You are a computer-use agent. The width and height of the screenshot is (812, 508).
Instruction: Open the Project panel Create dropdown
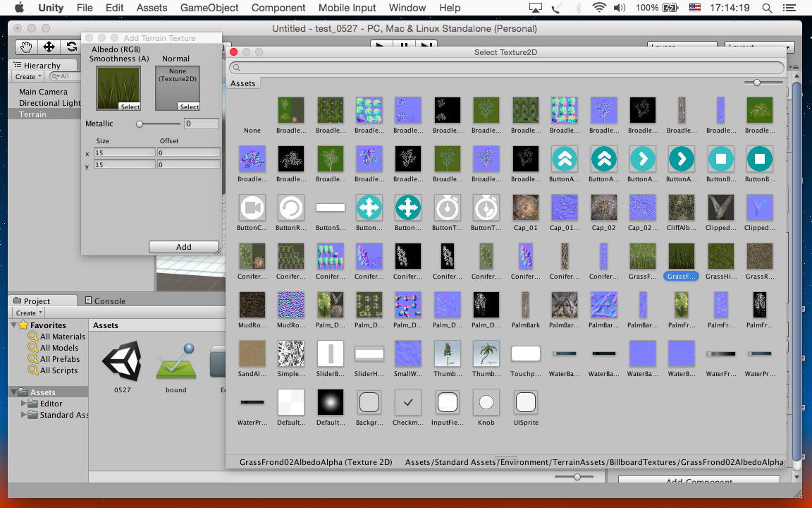(28, 313)
